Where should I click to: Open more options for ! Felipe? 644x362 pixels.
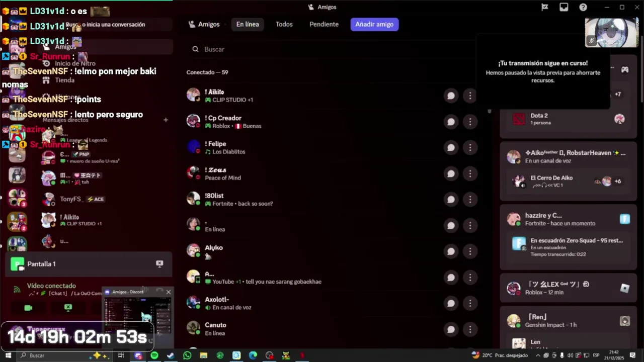470,147
